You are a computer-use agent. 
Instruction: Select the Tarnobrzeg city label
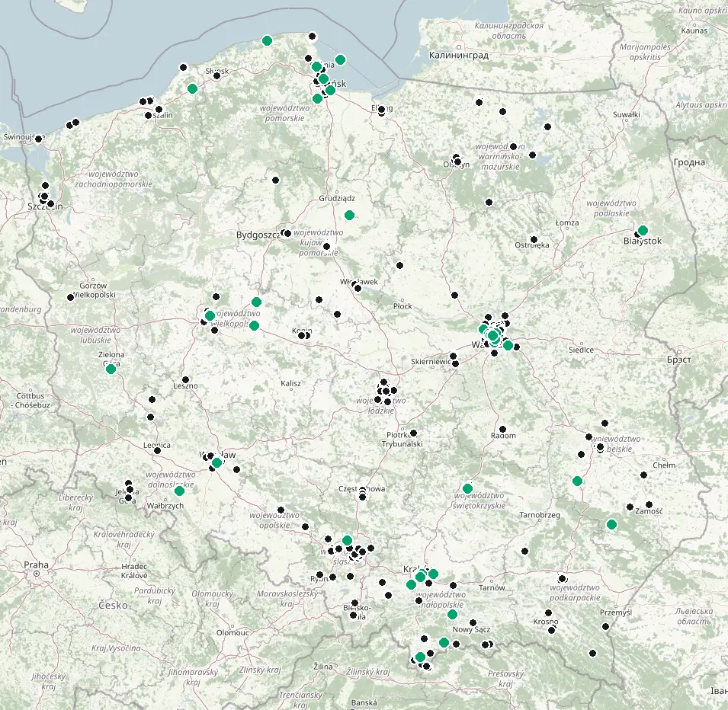click(x=540, y=515)
